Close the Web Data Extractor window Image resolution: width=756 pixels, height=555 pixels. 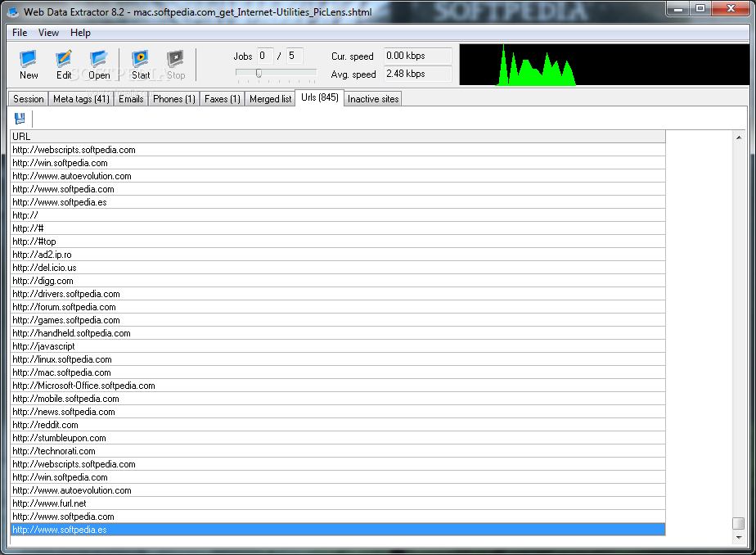[731, 9]
